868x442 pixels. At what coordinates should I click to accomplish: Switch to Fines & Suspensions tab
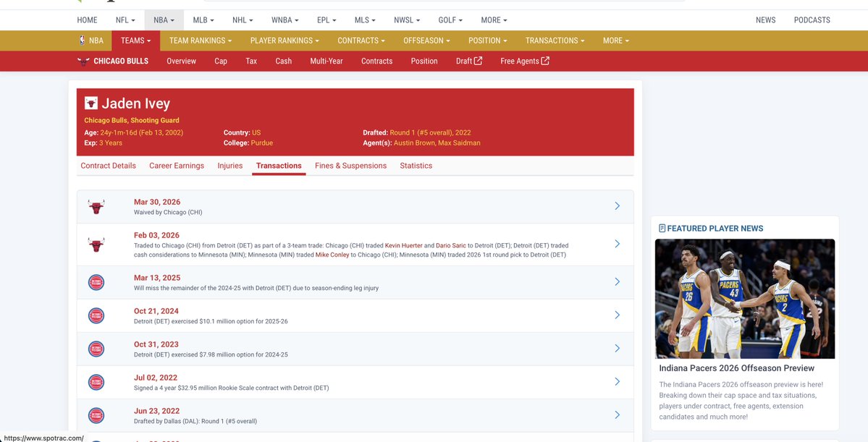(x=351, y=166)
